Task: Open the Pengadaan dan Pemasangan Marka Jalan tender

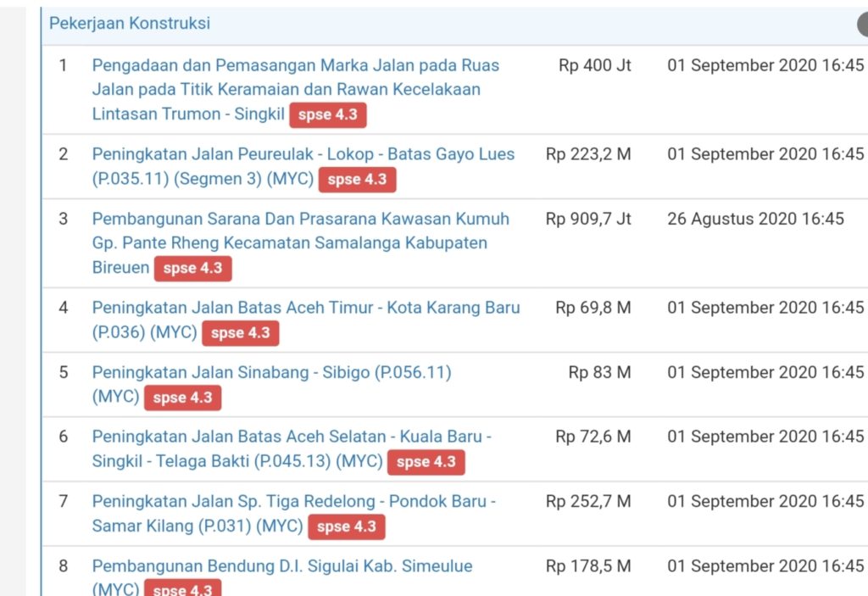Action: coord(295,66)
